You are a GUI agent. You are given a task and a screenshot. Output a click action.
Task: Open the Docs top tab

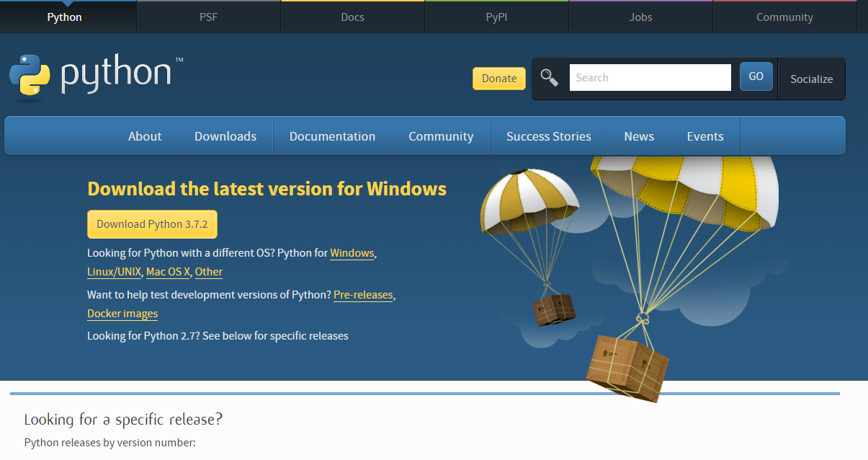(x=352, y=17)
